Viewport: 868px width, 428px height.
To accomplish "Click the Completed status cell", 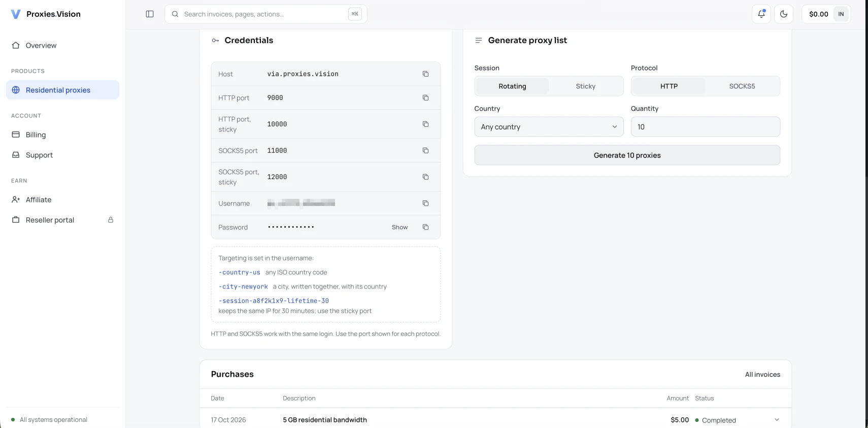I will [715, 420].
